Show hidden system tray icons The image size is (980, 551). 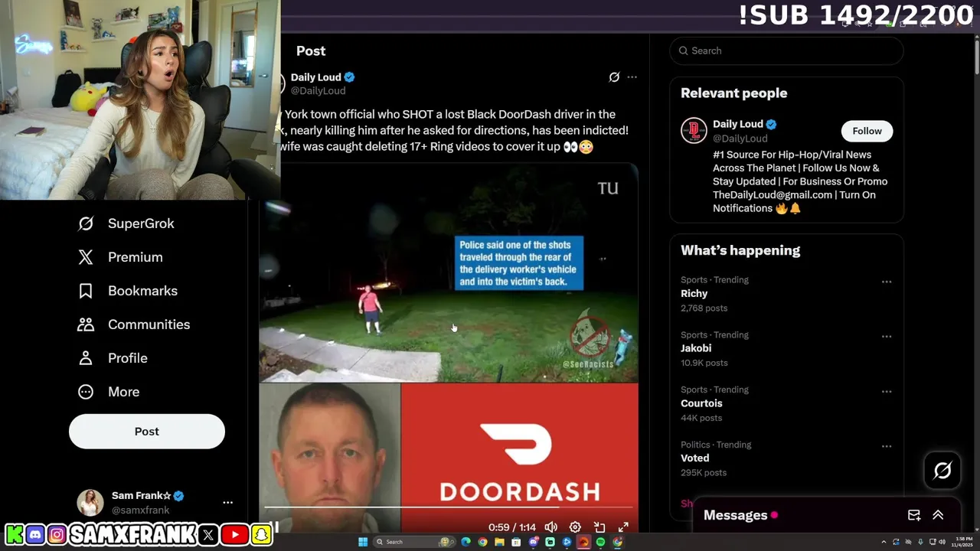[x=884, y=542]
